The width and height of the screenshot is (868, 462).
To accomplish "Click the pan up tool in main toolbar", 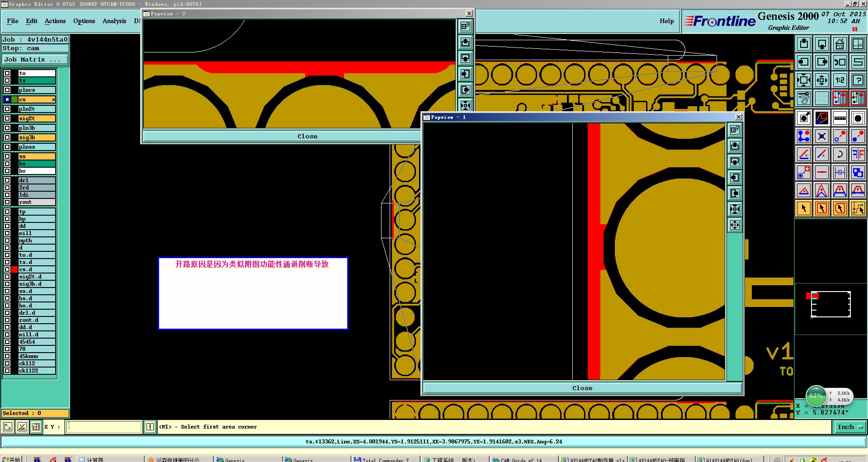I will click(x=804, y=44).
